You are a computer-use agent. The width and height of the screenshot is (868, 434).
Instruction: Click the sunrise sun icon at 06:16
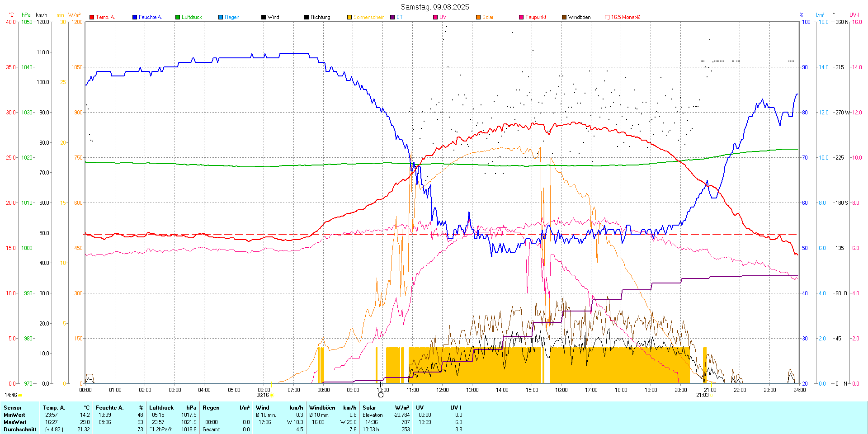pos(272,396)
